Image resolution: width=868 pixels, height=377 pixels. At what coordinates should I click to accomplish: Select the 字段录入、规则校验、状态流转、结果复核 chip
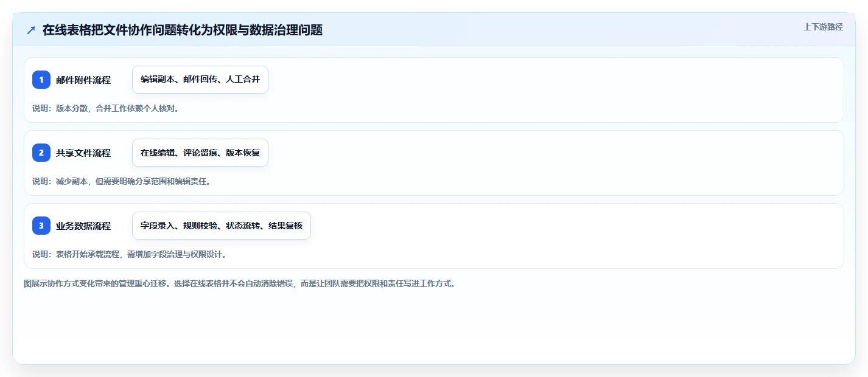pyautogui.click(x=222, y=226)
